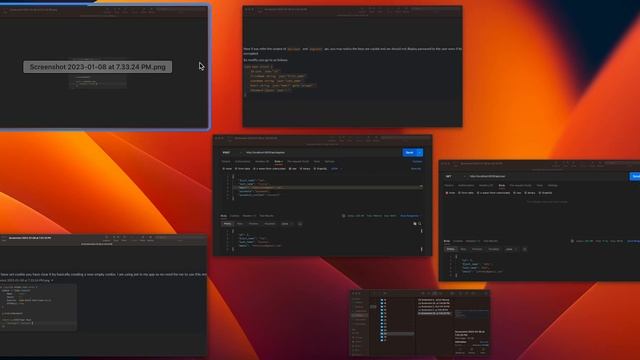The image size is (640, 360).
Task: Open the Send arrow dropdown in the POST window
Action: (x=420, y=152)
